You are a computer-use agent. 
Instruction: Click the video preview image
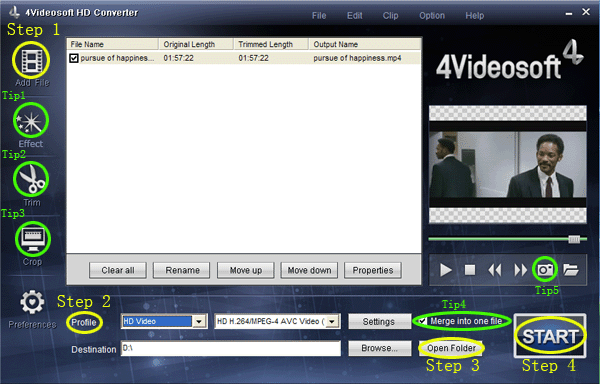508,164
